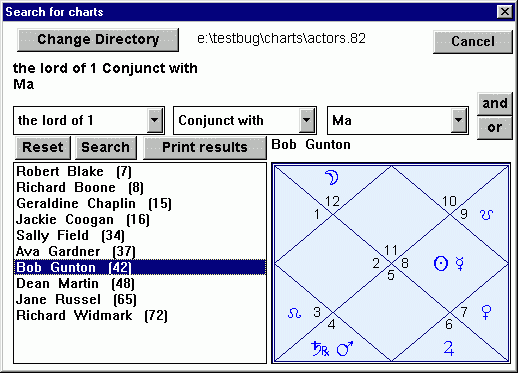Viewport: 518px width, 373px height.
Task: Click the Cancel button
Action: pyautogui.click(x=473, y=42)
